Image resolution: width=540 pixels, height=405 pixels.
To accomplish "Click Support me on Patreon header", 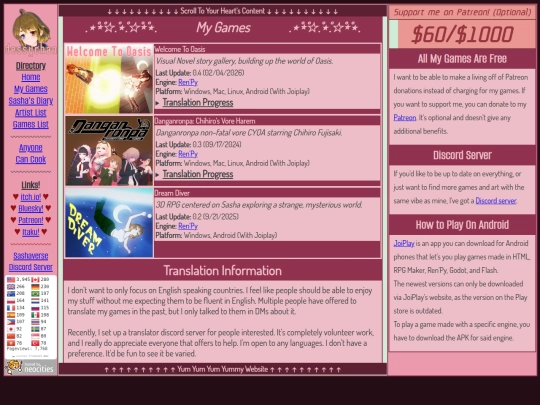I will click(462, 12).
